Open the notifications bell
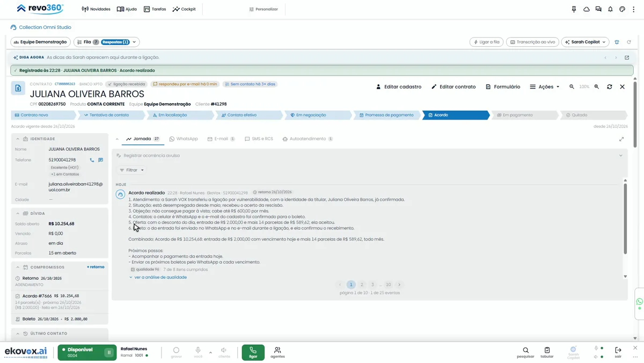Viewport: 644px width, 363px height. [610, 9]
